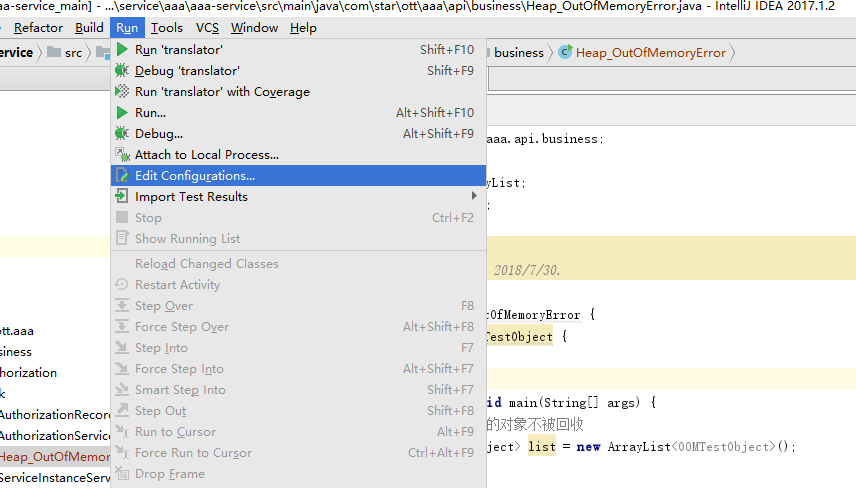Click the business breadcrumb item
The height and width of the screenshot is (488, 856).
tap(519, 52)
